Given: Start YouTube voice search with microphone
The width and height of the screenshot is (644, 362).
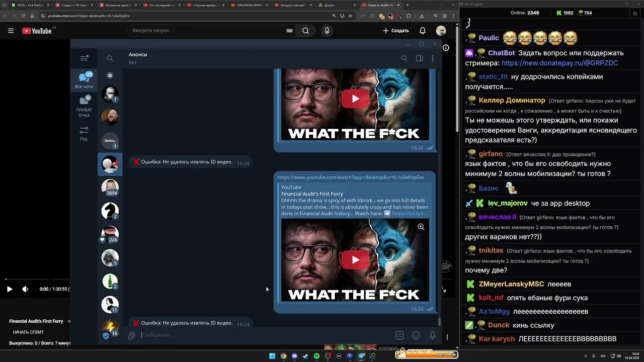Looking at the screenshot, I should coord(327,31).
